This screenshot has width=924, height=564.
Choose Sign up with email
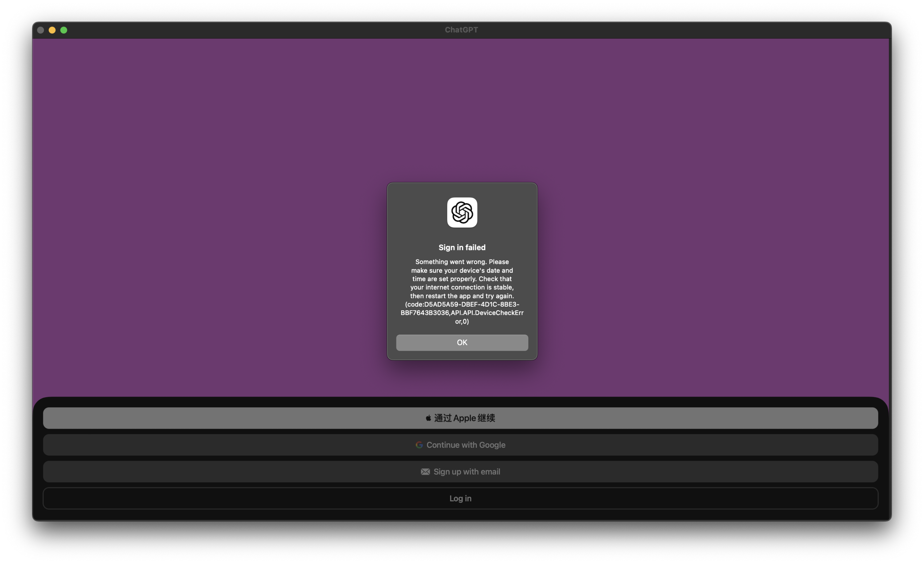(x=467, y=472)
